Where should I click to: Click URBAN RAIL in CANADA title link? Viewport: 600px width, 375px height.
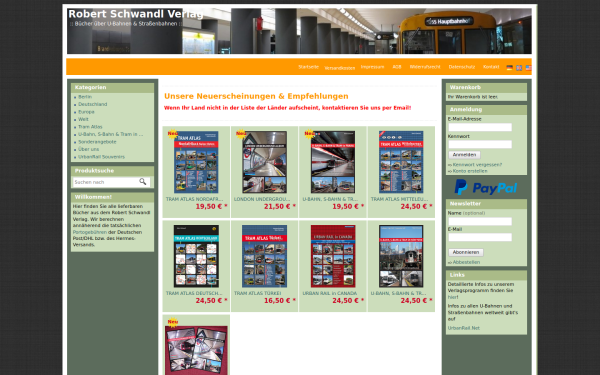point(330,293)
